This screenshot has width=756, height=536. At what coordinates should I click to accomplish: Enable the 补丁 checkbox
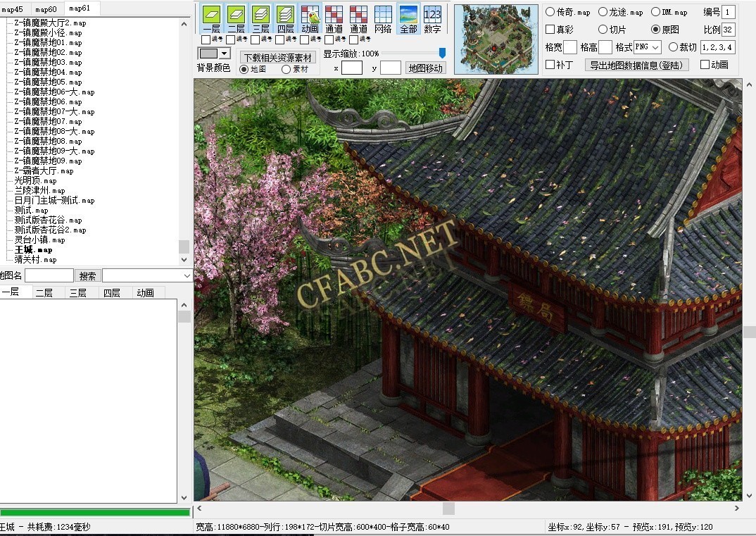pos(550,64)
